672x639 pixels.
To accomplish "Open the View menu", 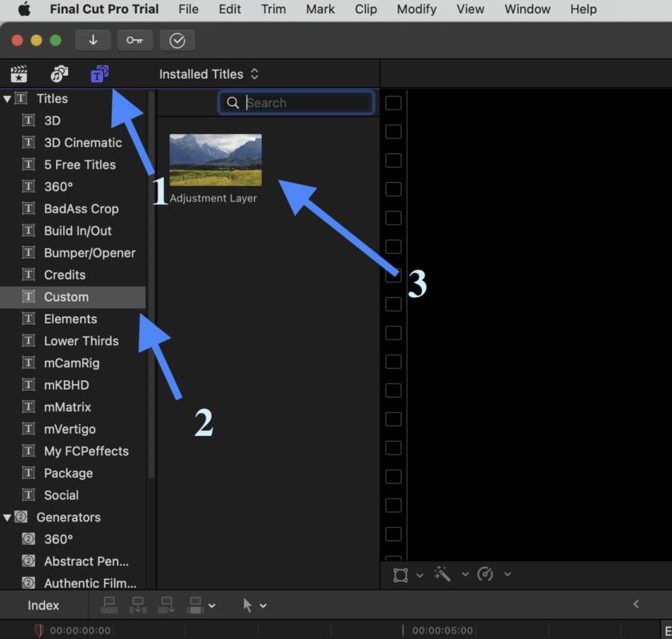I will [470, 9].
